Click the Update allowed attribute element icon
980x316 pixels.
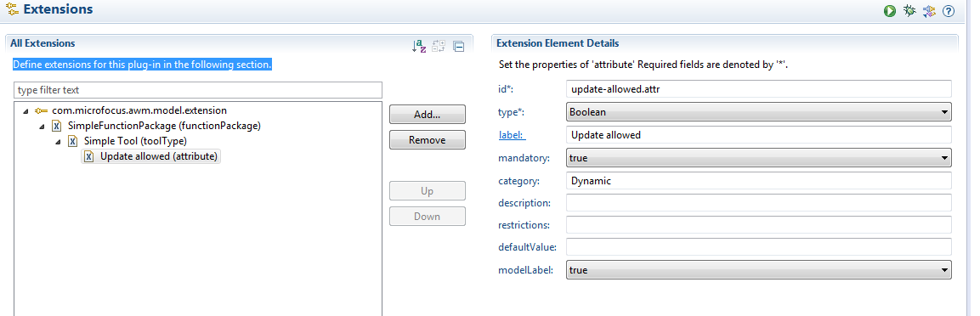tap(88, 157)
